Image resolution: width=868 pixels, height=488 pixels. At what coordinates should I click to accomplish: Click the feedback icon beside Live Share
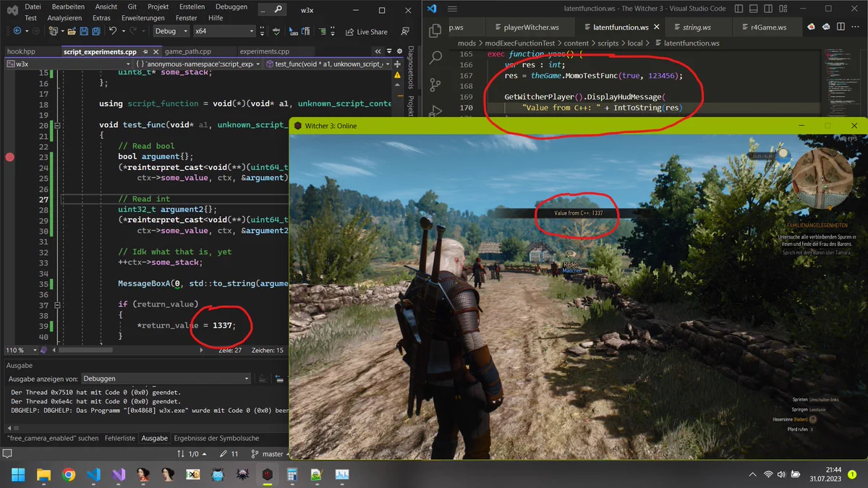click(404, 32)
